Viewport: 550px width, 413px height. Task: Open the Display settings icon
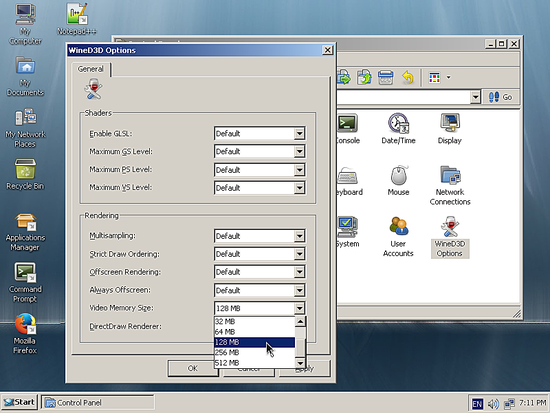pos(449,129)
